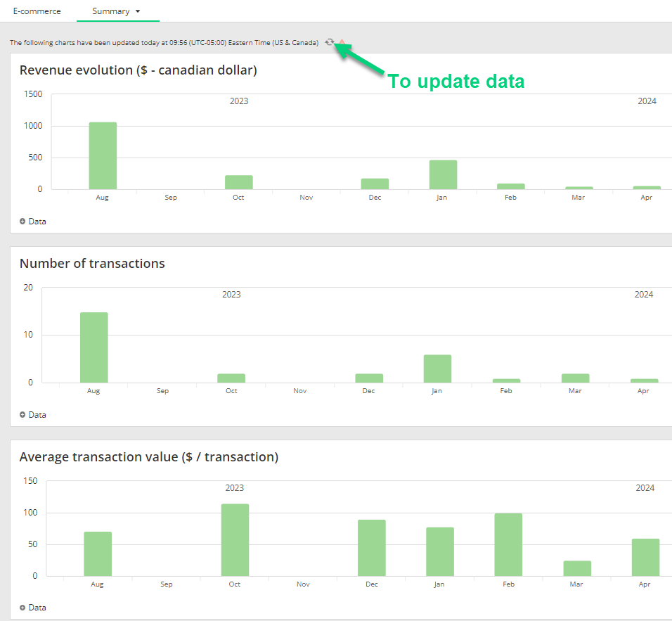Click the Mar bar in Number of transactions

(x=575, y=378)
